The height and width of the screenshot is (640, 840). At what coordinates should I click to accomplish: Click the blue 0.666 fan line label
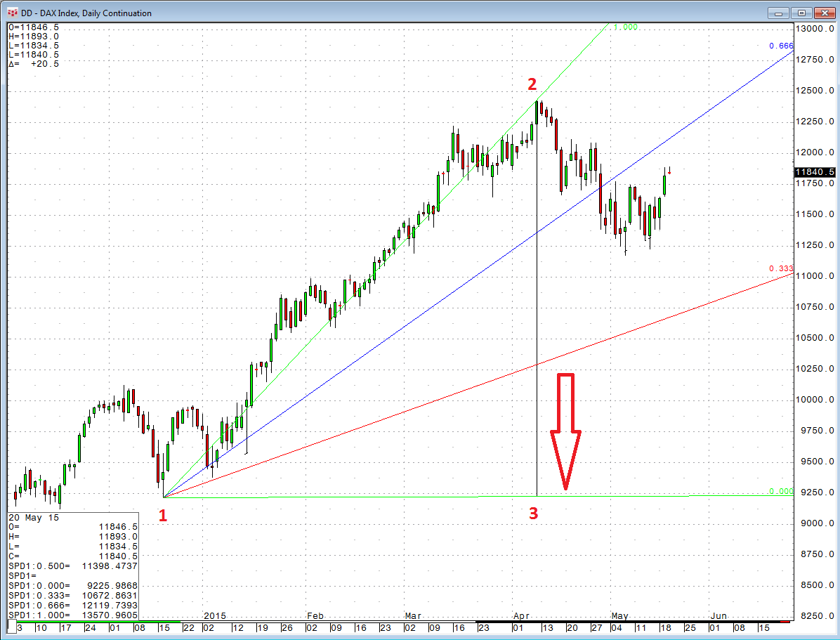(780, 46)
